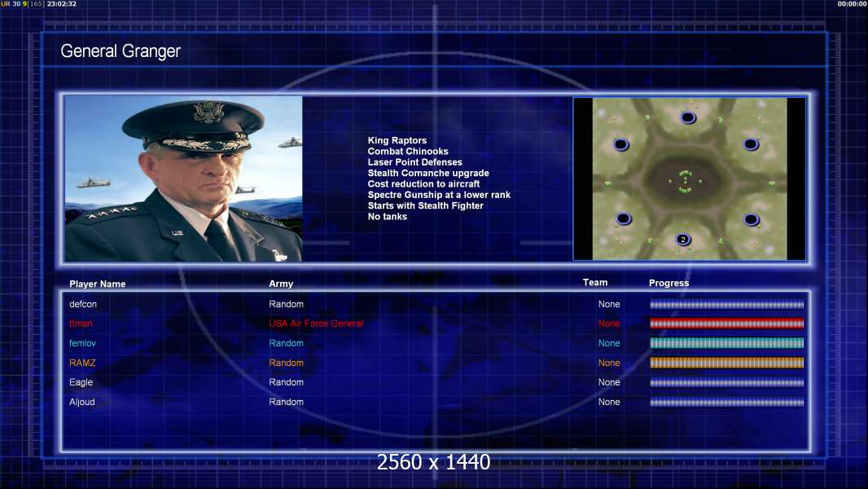Click the orange RAMZ loading progress bar
This screenshot has height=489, width=868.
(726, 363)
